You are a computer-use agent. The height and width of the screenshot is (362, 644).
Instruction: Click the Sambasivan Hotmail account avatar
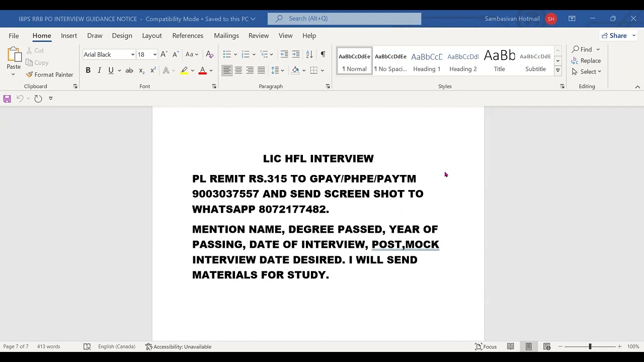point(551,19)
